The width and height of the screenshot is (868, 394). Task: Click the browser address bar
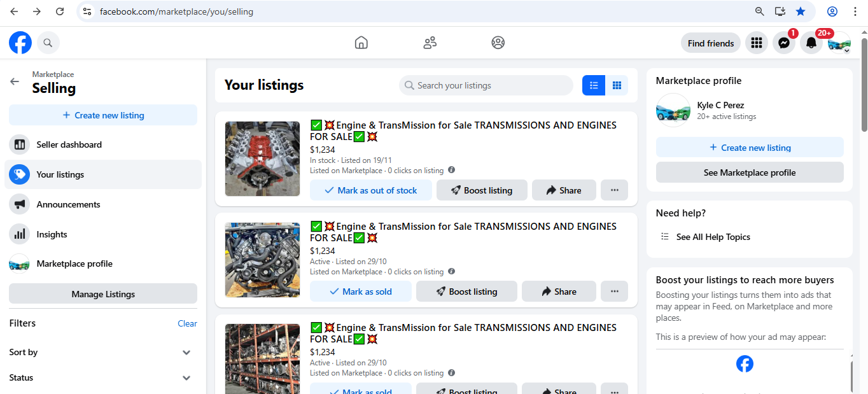click(420, 11)
